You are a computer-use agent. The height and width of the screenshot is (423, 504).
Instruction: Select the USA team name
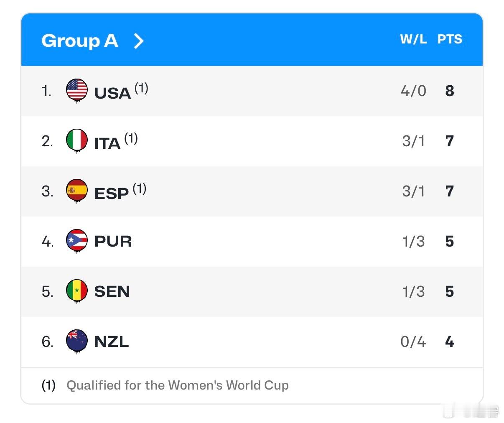(112, 93)
